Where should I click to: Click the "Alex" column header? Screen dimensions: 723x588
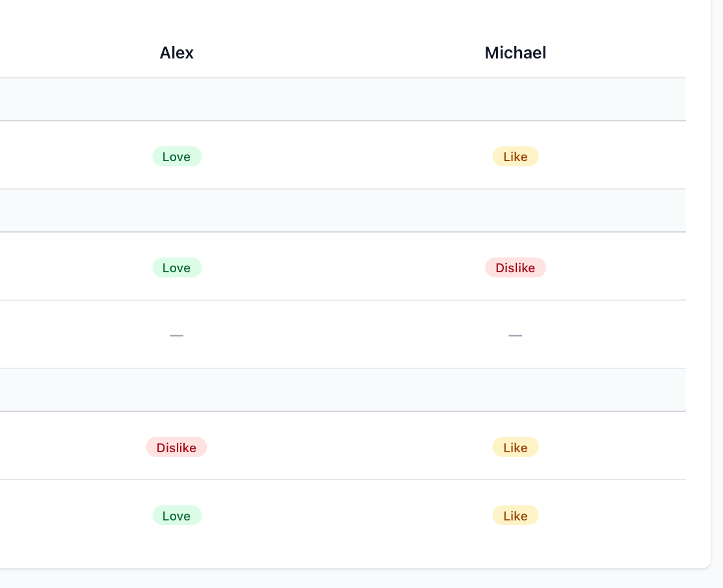coord(176,53)
